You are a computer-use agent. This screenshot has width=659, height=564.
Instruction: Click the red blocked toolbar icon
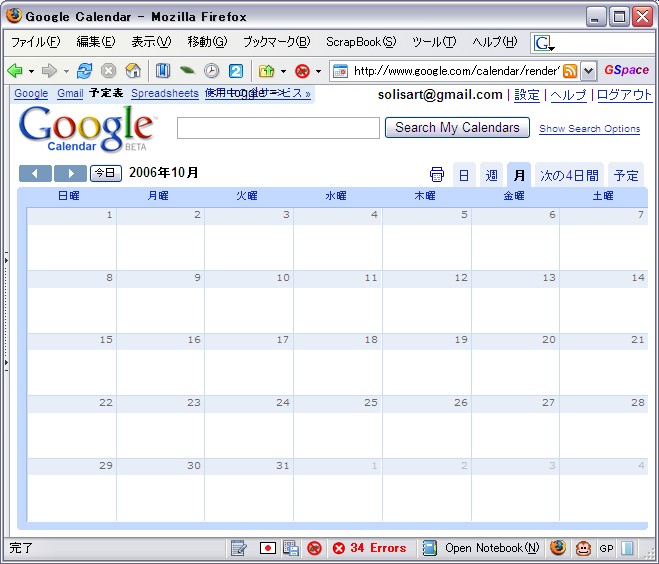coord(302,71)
